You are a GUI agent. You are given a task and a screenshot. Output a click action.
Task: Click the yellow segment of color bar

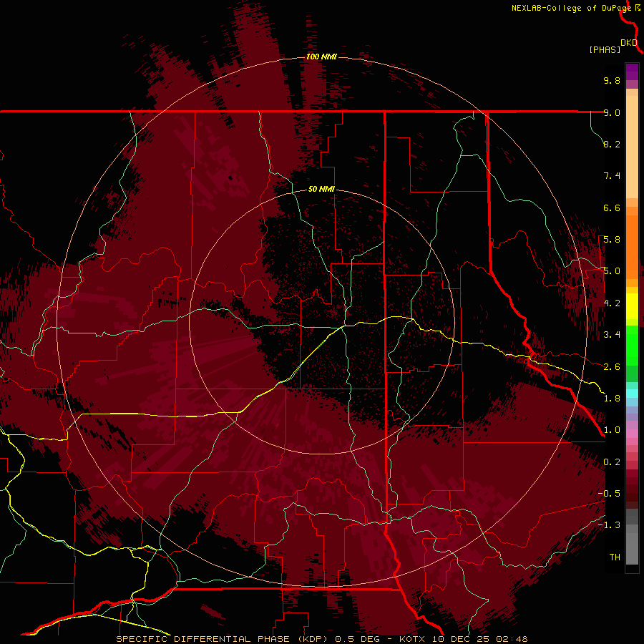[x=632, y=306]
